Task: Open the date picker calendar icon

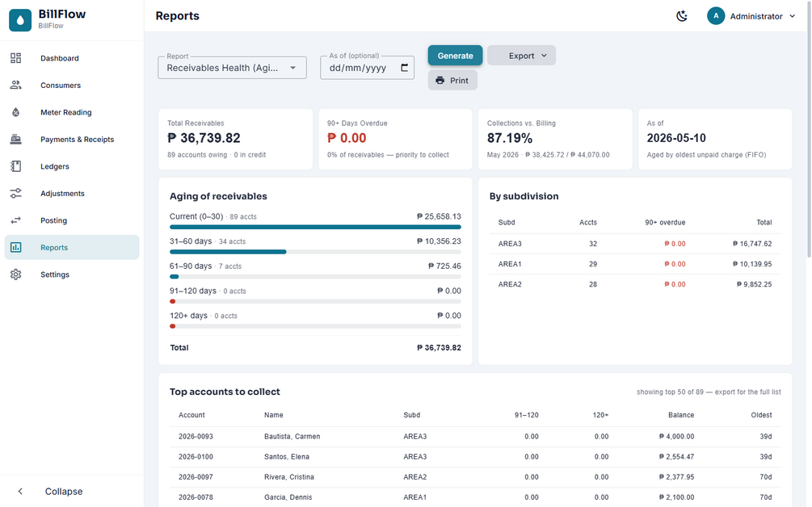Action: point(405,68)
